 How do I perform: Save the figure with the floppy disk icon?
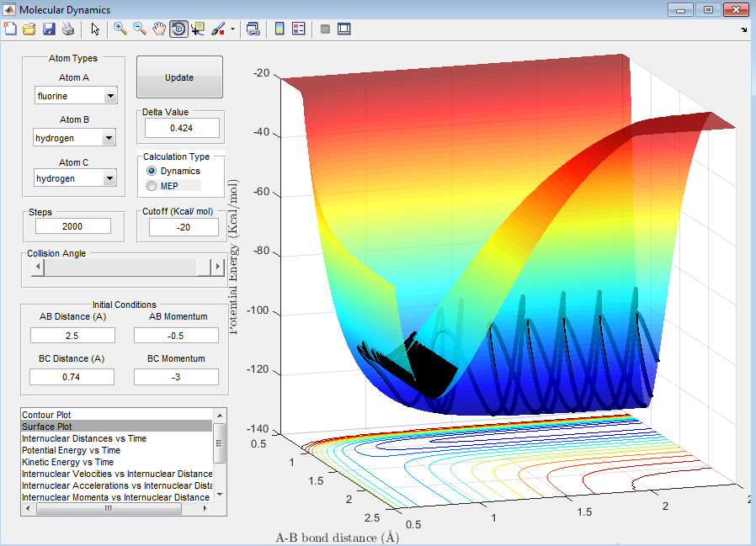[x=49, y=29]
